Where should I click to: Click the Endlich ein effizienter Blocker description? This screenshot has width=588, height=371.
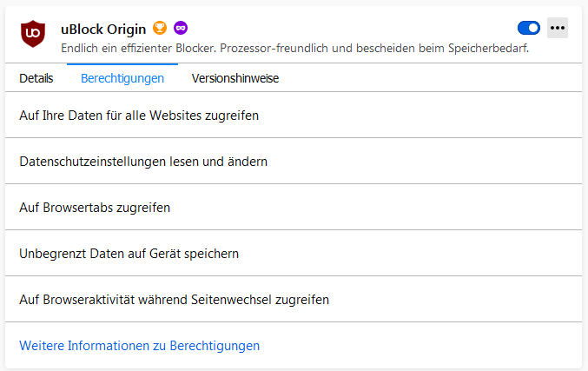[x=294, y=48]
